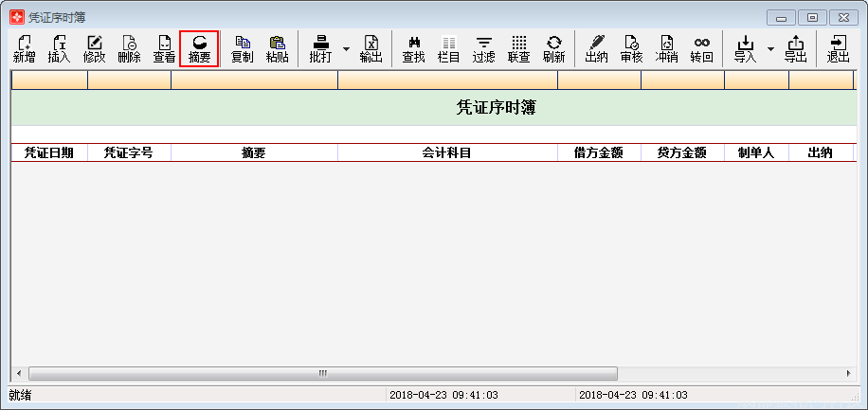Click the 插入 (Insert) toolbar icon
The height and width of the screenshot is (410, 868).
tap(59, 48)
